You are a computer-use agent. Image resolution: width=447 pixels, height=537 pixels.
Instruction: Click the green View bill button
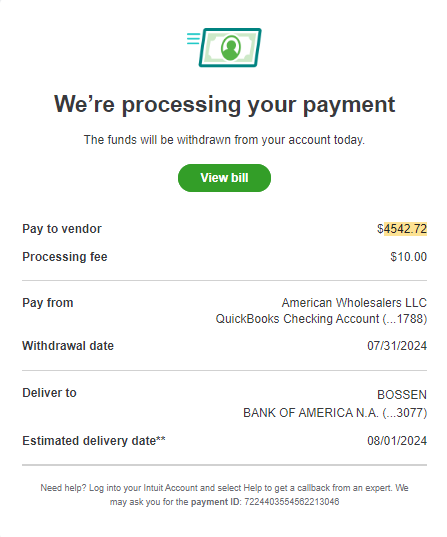pos(224,178)
